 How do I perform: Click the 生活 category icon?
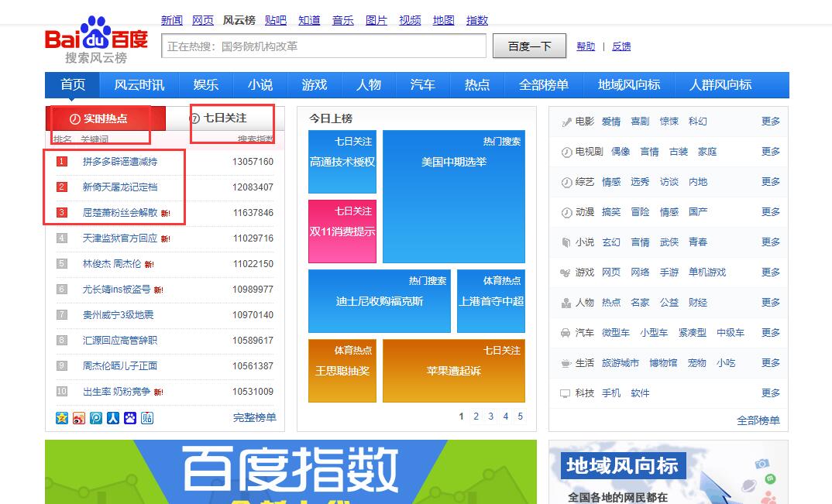click(566, 363)
